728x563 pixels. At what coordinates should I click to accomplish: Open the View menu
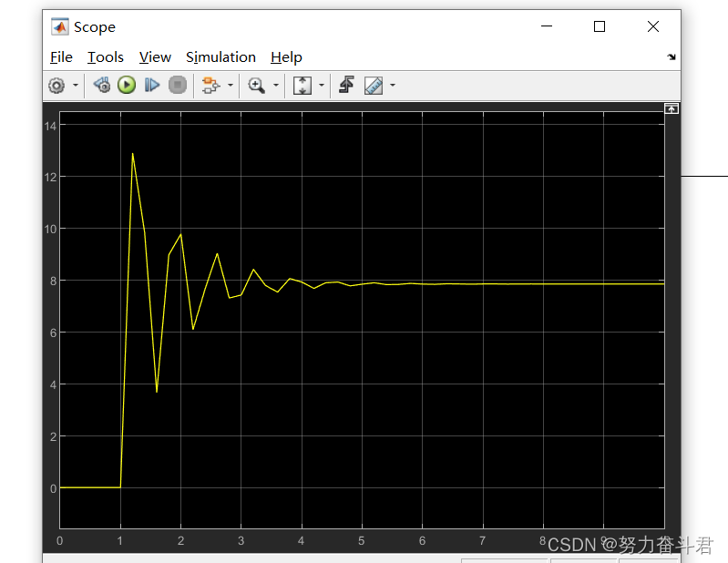tap(155, 57)
